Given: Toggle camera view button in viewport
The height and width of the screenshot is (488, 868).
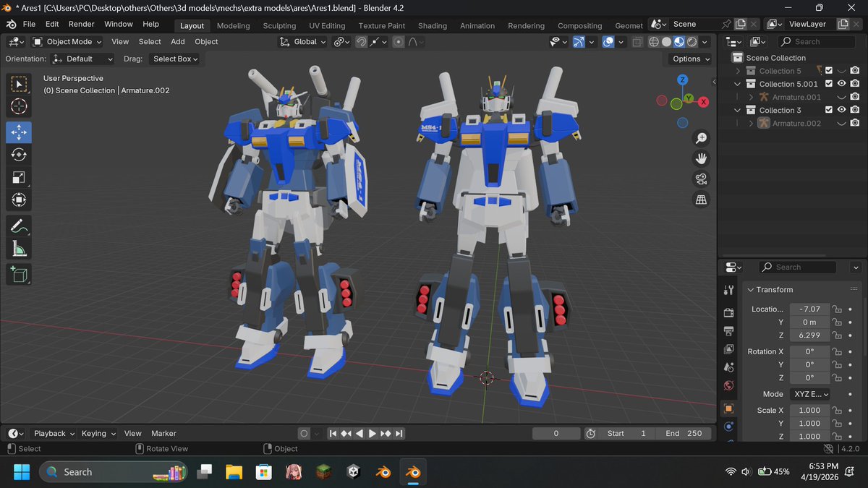Looking at the screenshot, I should tap(700, 179).
